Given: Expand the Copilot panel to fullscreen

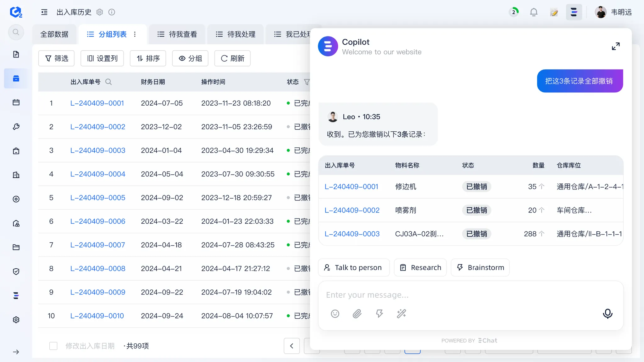Looking at the screenshot, I should tap(616, 46).
